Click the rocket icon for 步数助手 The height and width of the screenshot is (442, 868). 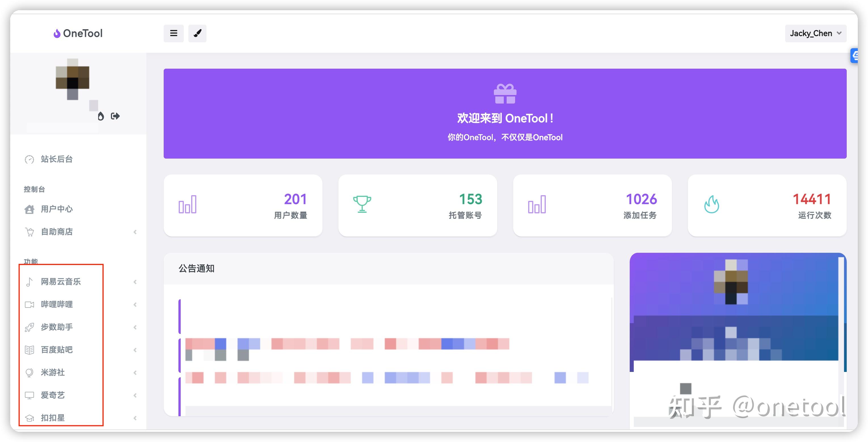(x=29, y=327)
